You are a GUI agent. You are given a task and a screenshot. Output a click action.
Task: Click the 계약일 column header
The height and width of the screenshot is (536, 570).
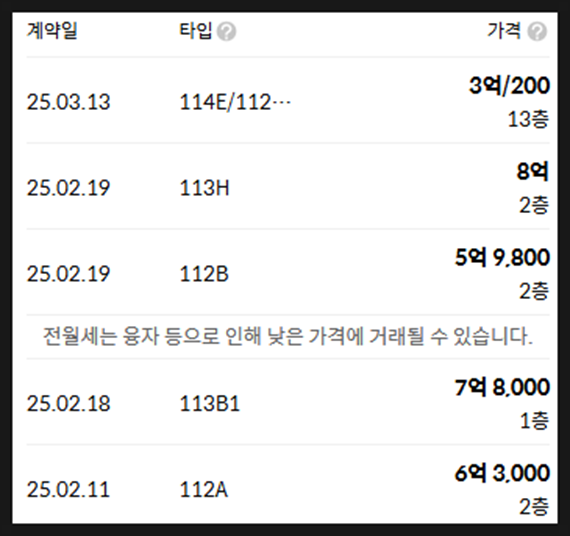tap(52, 31)
